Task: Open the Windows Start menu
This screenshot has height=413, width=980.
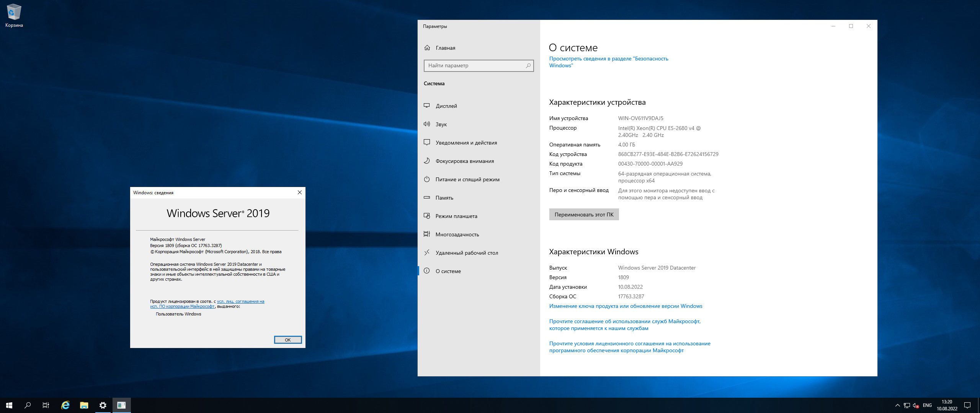Action: point(9,405)
